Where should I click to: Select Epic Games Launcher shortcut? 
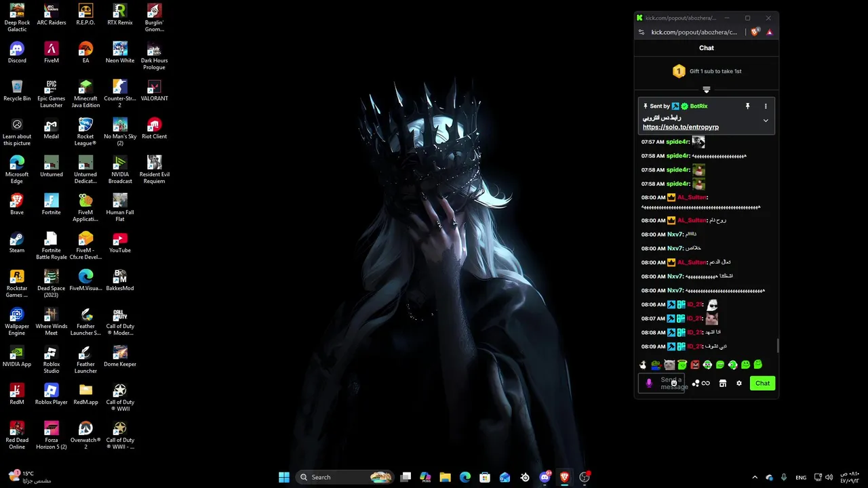(x=52, y=94)
